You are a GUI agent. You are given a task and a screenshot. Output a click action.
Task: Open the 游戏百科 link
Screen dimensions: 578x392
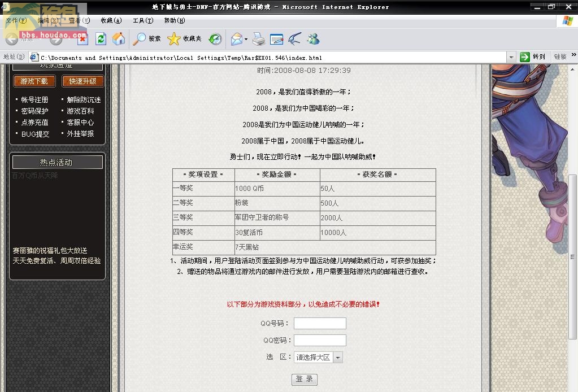[x=80, y=111]
